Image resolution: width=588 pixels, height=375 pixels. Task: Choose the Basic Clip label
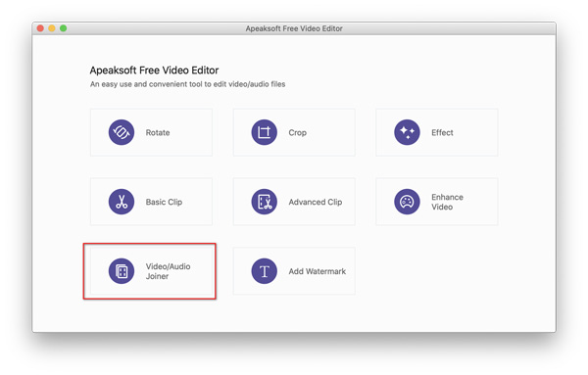[164, 202]
